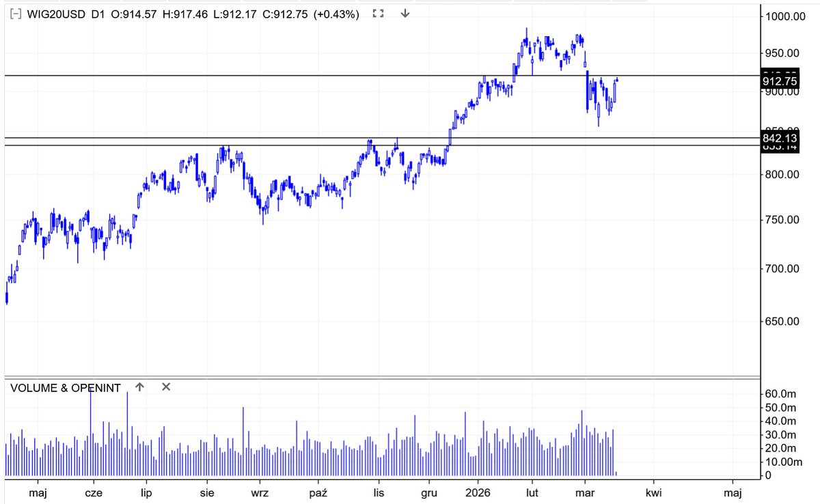Click the down arrow icon in the chart header
The image size is (820, 504).
(405, 14)
